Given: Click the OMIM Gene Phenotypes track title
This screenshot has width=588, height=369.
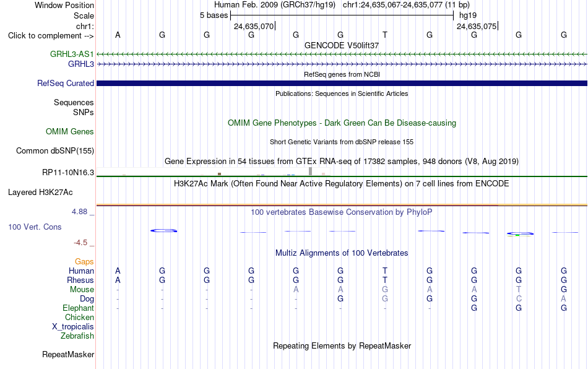Looking at the screenshot, I should coord(342,123).
